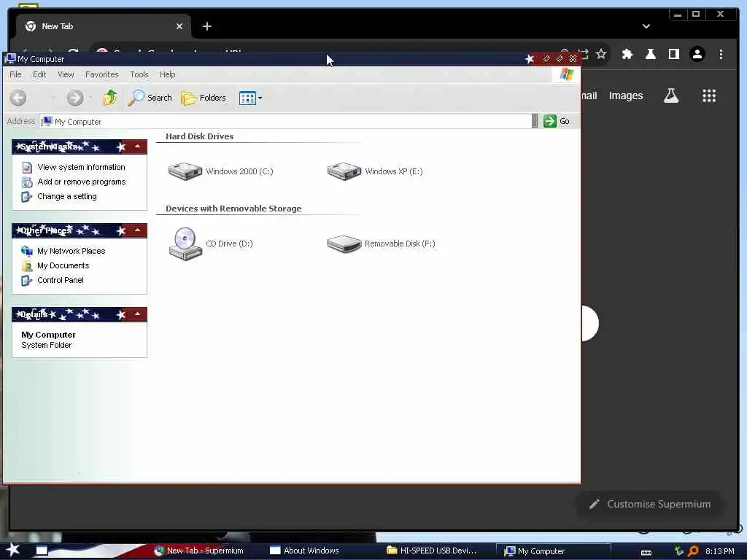
Task: Click the Address bar field
Action: [x=285, y=122]
